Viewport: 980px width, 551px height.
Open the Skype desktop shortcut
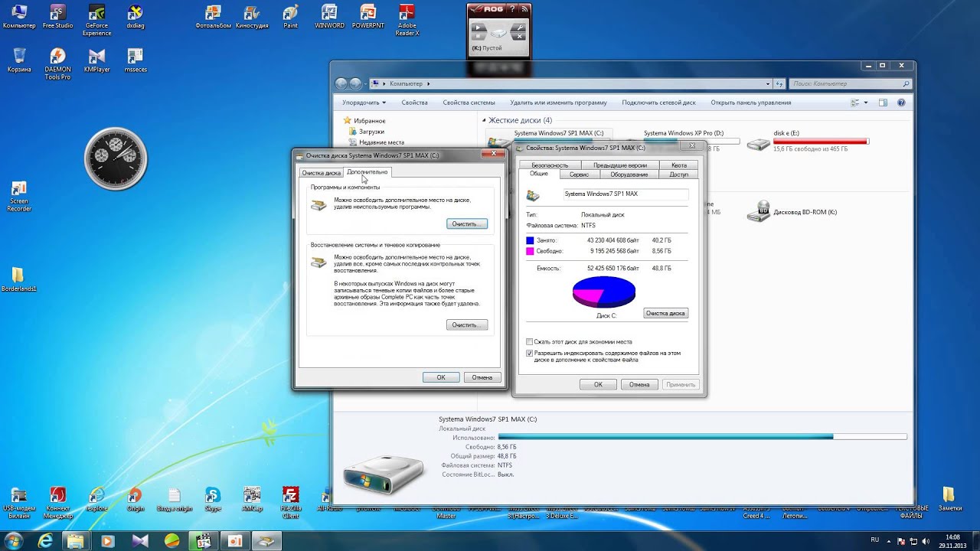(x=213, y=499)
